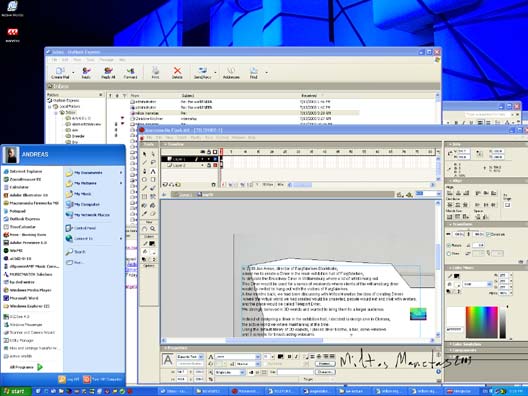Open All Programs in Start menu
Image resolution: width=528 pixels, height=396 pixels.
click(26, 367)
